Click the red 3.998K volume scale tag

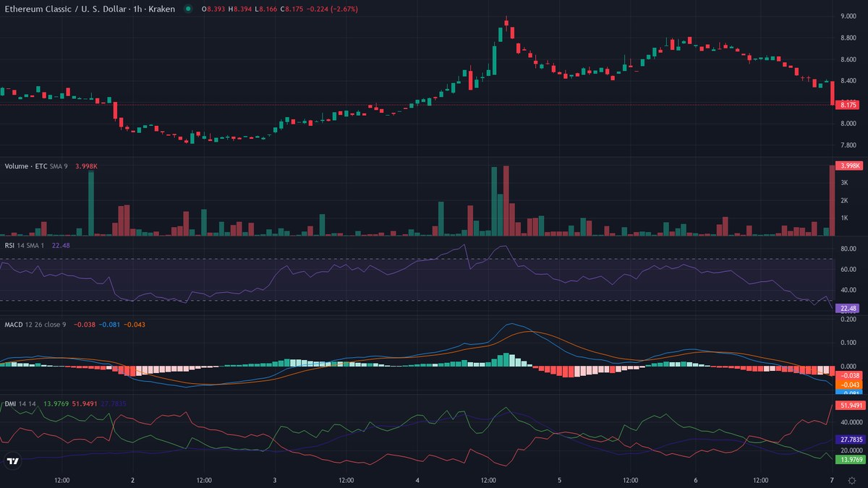(x=849, y=166)
